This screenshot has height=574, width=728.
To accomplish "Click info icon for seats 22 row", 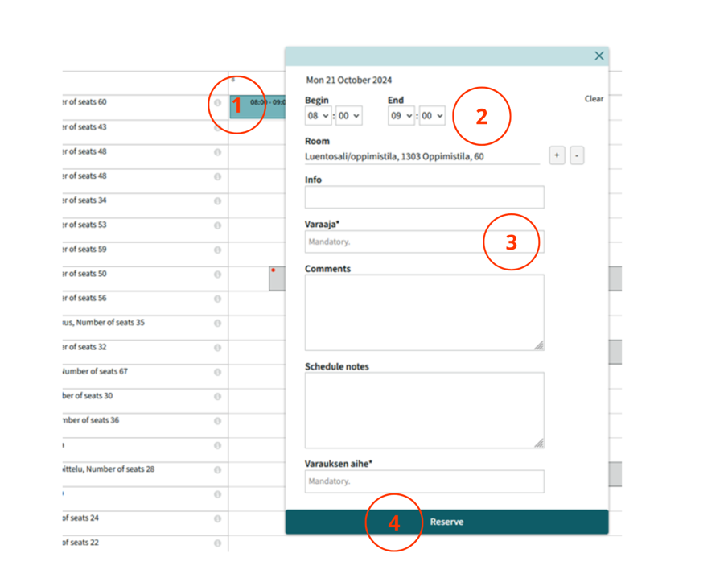I will tap(217, 543).
